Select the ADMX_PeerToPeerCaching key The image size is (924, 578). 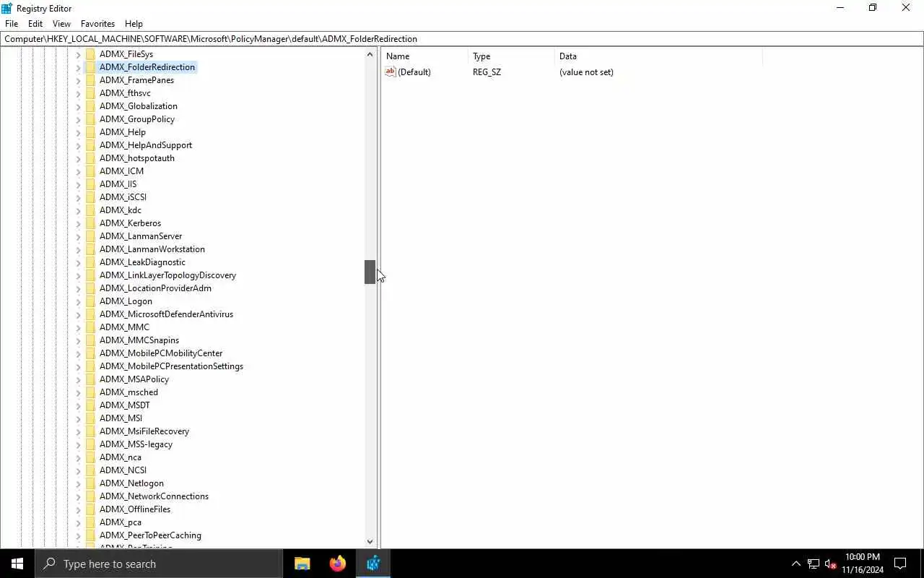click(x=150, y=535)
